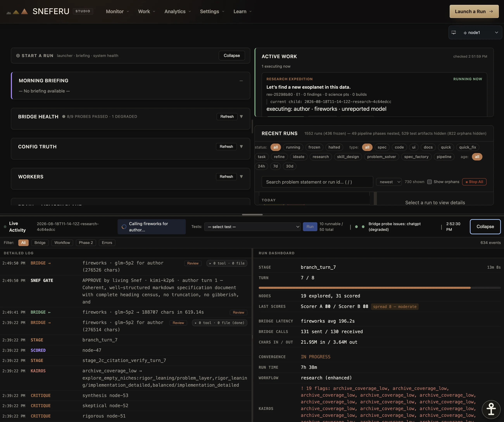
Task: Refresh the Workers panel
Action: (226, 176)
